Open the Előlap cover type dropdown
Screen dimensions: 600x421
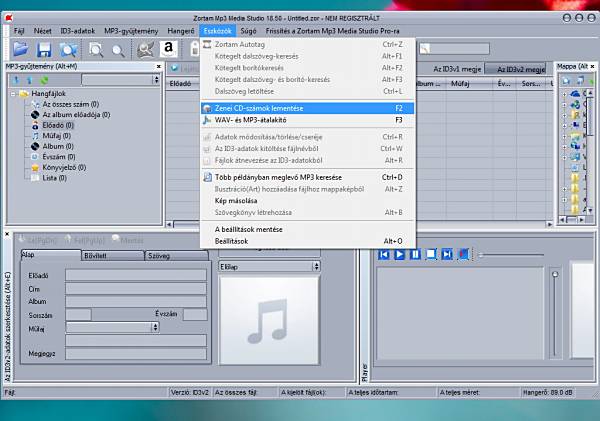(316, 266)
